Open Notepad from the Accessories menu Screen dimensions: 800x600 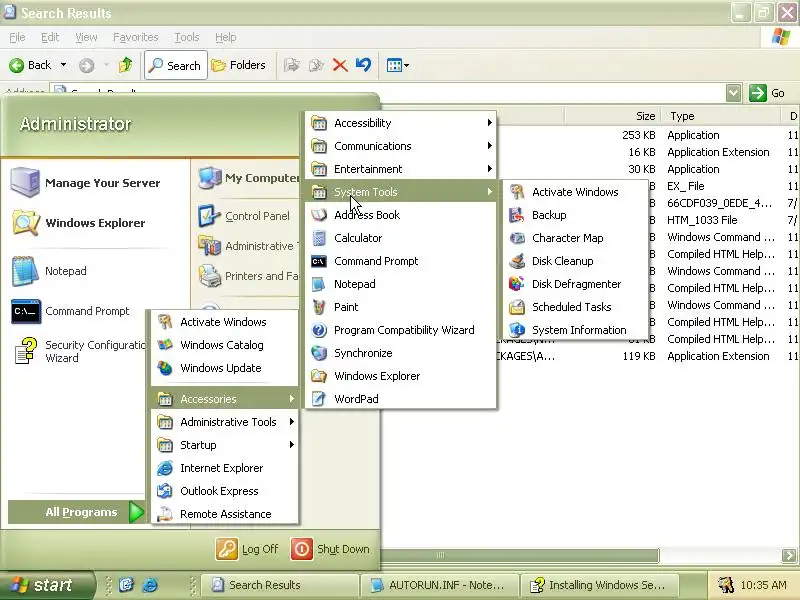[401, 284]
